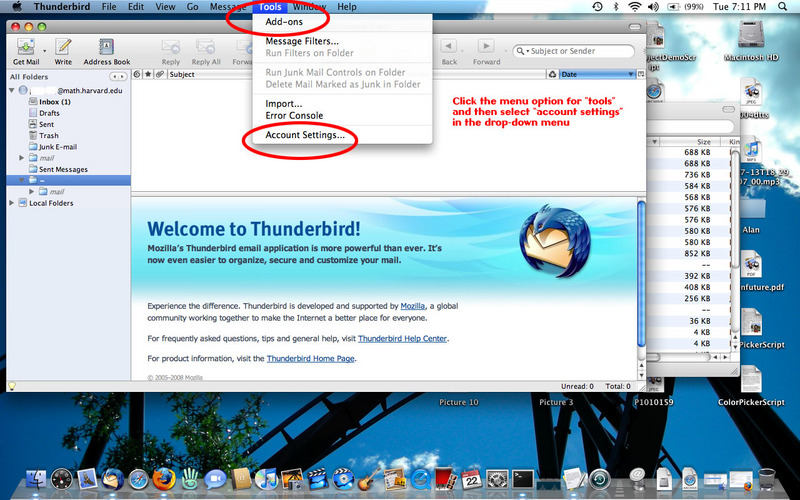The image size is (800, 500).
Task: Open the search field options dropdown
Action: tap(524, 50)
